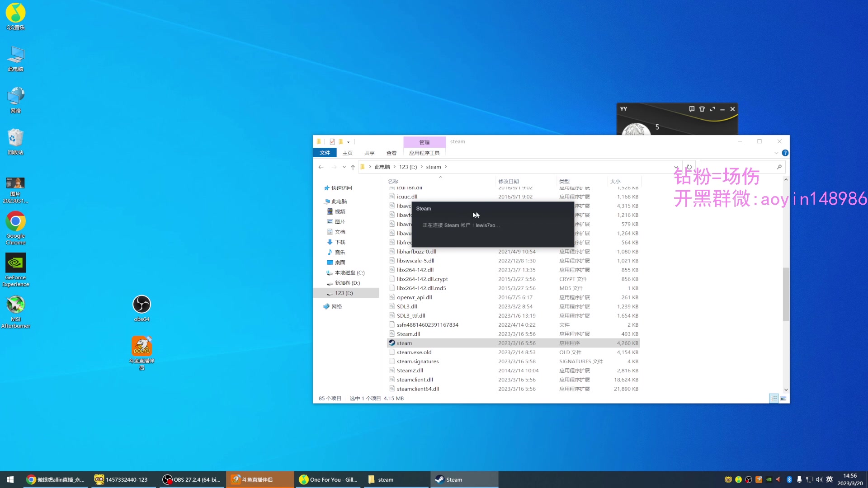868x488 pixels.
Task: Select openvr_api.dll file row
Action: (513, 297)
